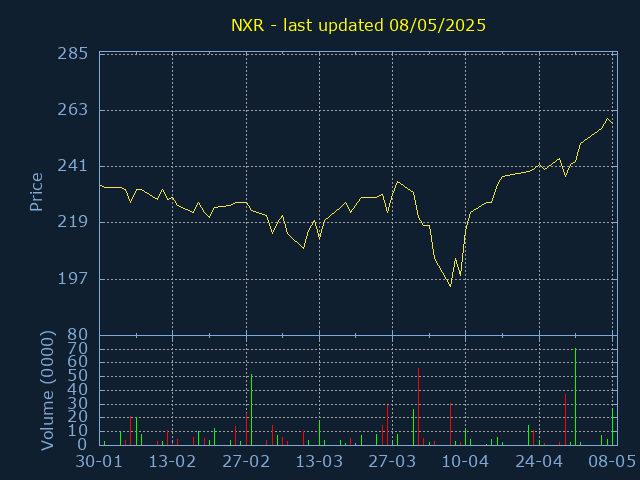The image size is (640, 480).
Task: Click the lowest price point near 10-04
Action: (450, 286)
